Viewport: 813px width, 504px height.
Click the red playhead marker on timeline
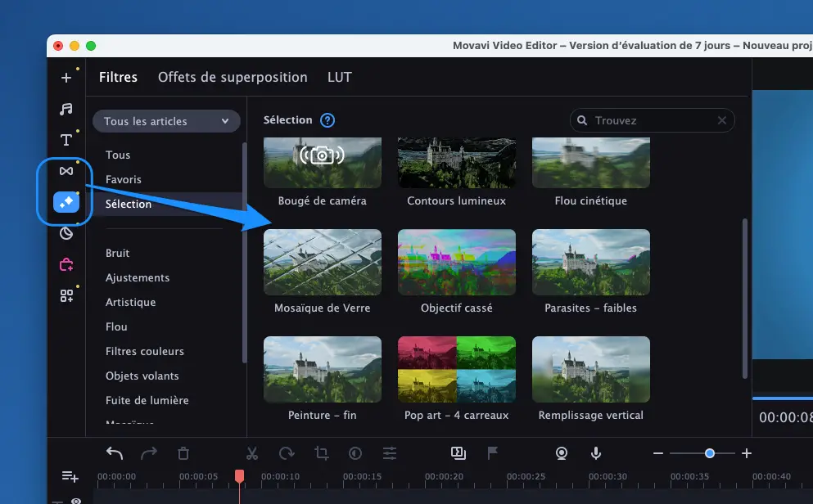[x=239, y=476]
